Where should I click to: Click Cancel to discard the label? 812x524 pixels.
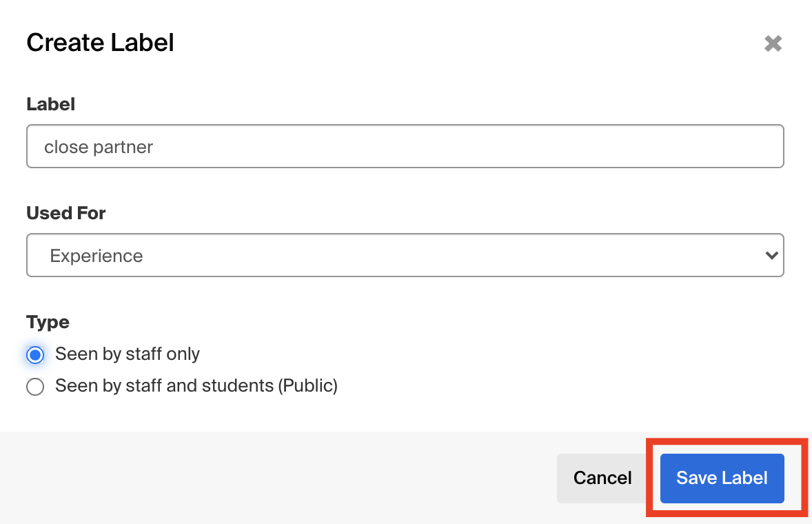pos(602,478)
